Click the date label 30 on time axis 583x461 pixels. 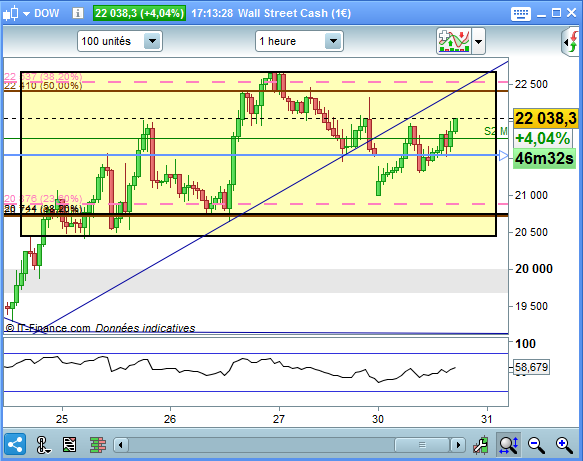tap(378, 419)
